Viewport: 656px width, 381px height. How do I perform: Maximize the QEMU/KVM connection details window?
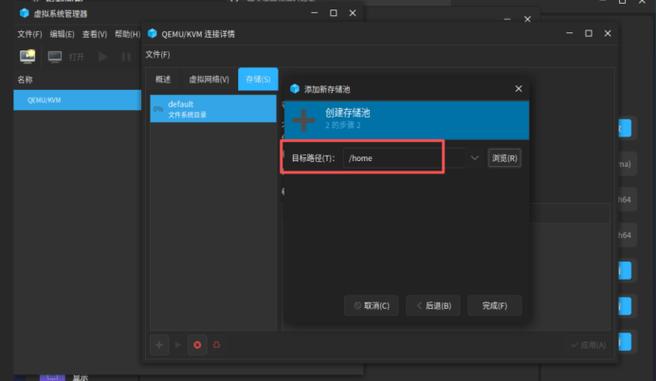[x=588, y=33]
